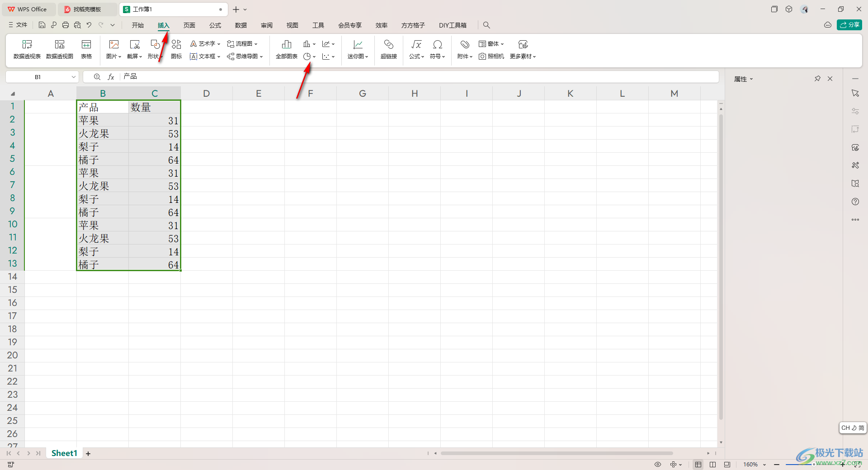This screenshot has height=470, width=868.
Task: Select the arrow selection tool in right sidebar
Action: (x=855, y=93)
